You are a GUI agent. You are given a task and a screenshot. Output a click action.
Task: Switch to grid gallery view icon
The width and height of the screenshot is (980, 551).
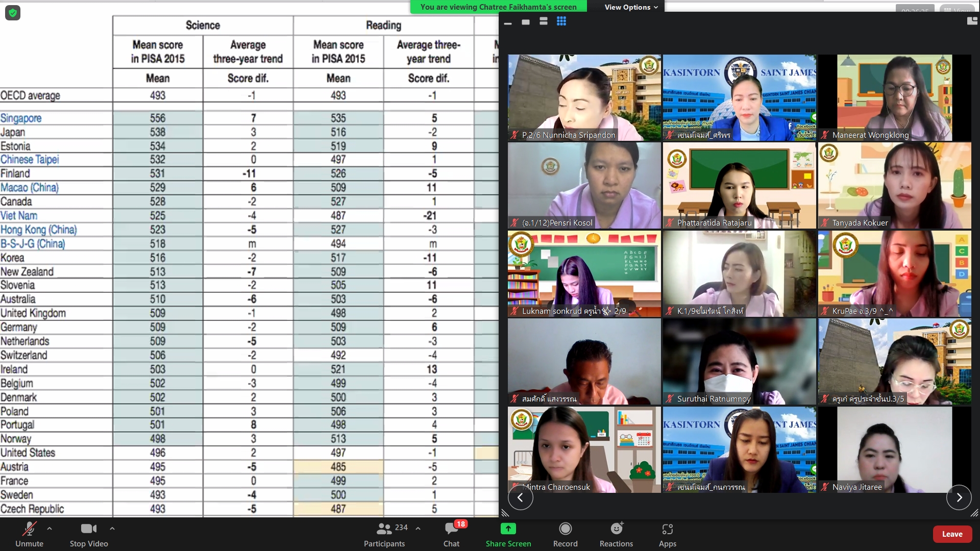(x=561, y=21)
